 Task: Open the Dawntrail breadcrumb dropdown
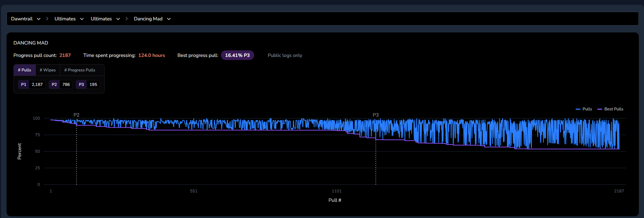pos(26,19)
